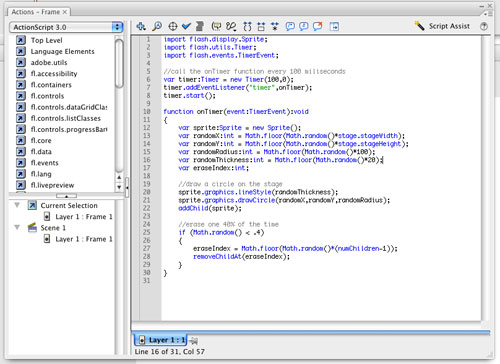Click the icon beside fl.livepreview
The height and width of the screenshot is (364, 500).
[21, 185]
